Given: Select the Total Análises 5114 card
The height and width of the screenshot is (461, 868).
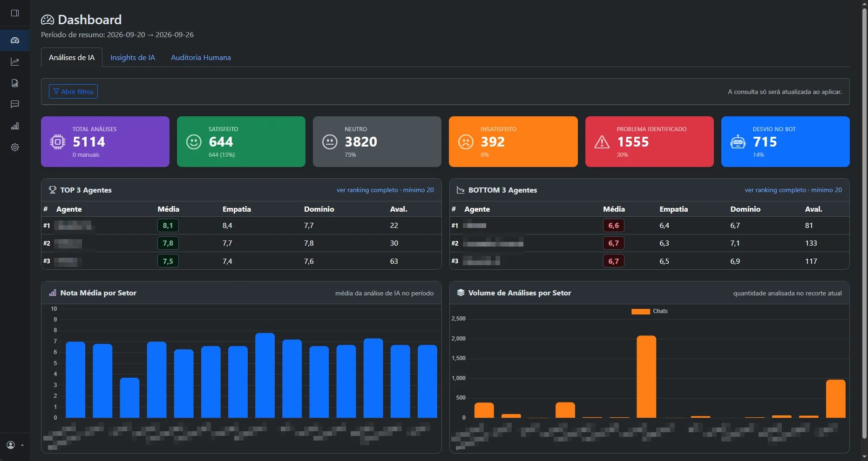Looking at the screenshot, I should point(105,141).
